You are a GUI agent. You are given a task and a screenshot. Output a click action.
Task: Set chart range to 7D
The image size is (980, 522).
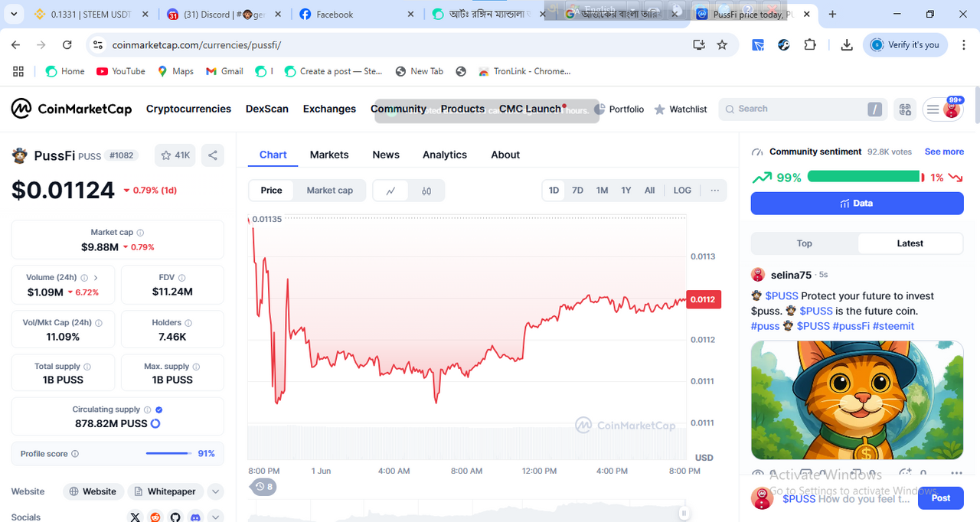[578, 191]
